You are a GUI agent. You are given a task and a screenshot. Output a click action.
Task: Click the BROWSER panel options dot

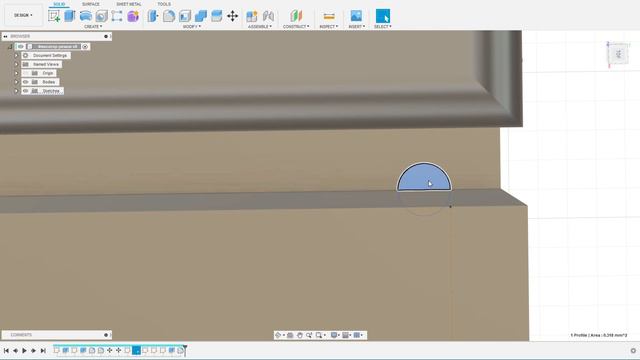tap(106, 36)
